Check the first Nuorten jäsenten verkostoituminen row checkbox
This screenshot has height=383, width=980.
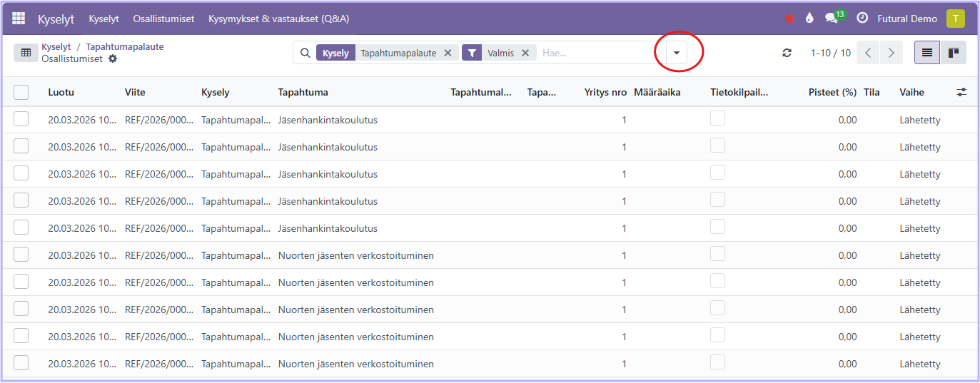coord(21,255)
